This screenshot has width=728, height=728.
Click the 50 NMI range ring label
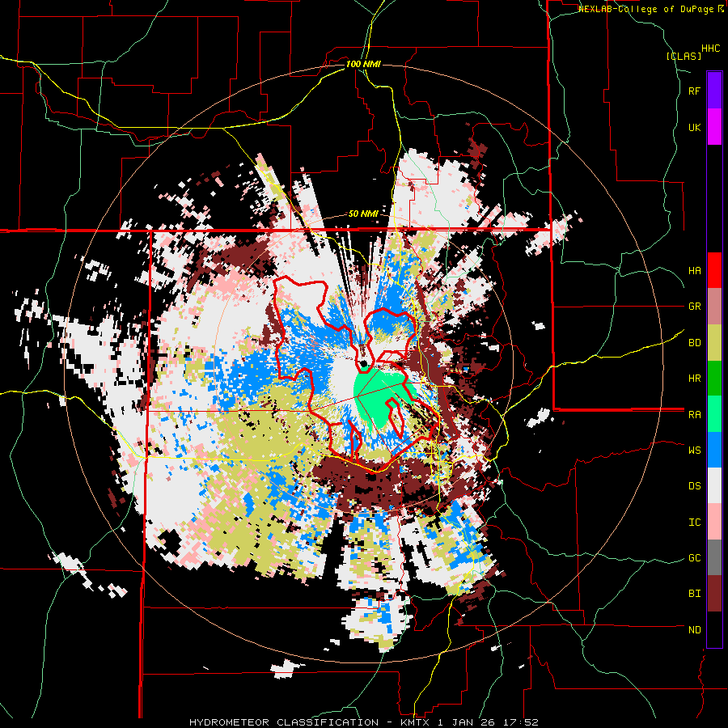click(363, 214)
